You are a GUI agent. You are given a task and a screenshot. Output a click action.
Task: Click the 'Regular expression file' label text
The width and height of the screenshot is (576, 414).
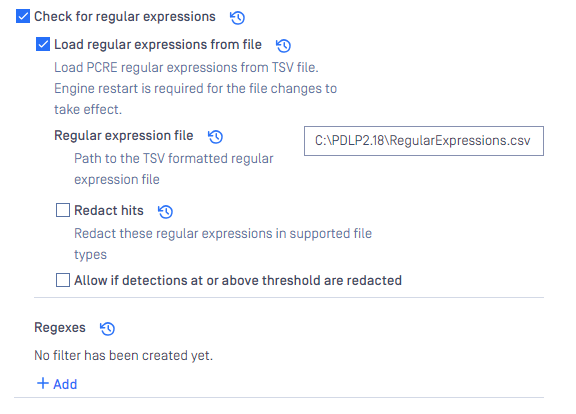pos(123,136)
